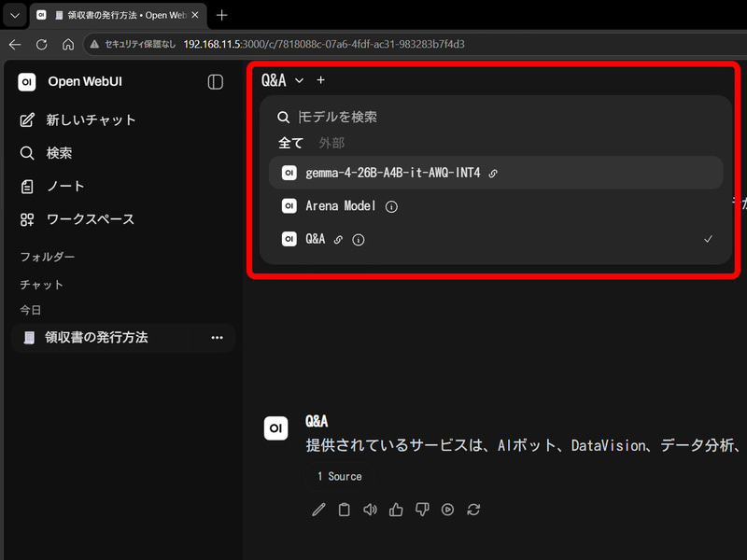Viewport: 747px width, 560px height.
Task: Click the Open WebUI title text
Action: click(85, 82)
